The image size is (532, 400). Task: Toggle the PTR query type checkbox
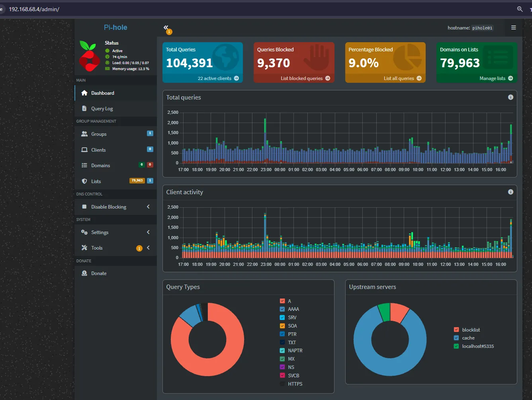coord(282,334)
